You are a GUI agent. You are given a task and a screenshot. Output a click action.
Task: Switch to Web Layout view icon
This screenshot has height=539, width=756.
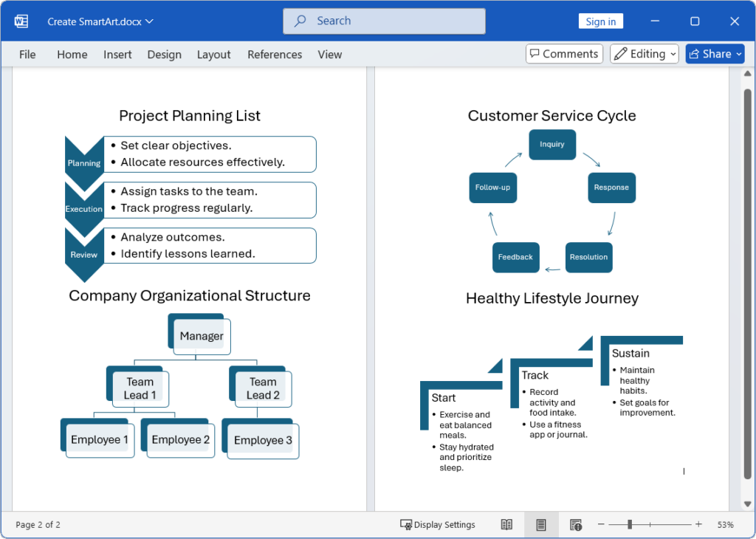coord(576,524)
